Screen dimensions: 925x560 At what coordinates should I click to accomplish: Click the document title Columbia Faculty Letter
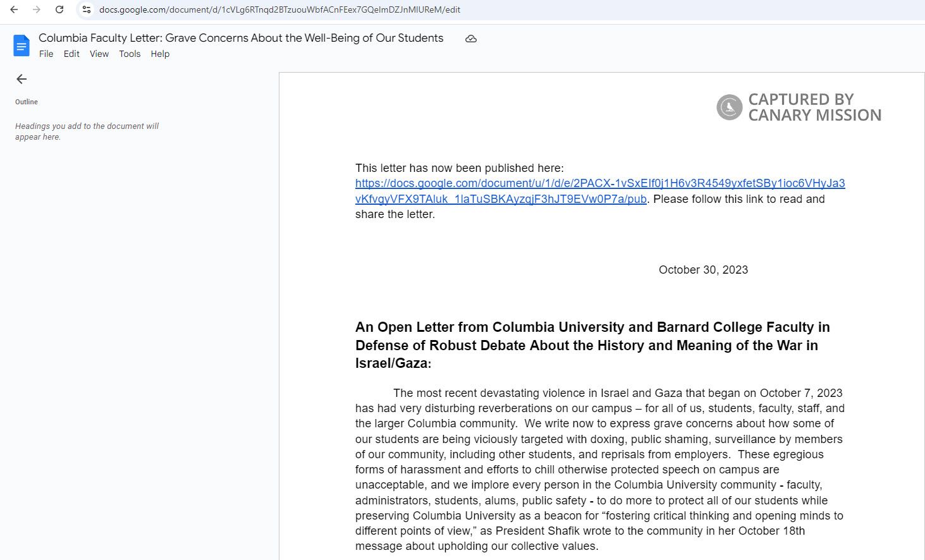coord(241,38)
